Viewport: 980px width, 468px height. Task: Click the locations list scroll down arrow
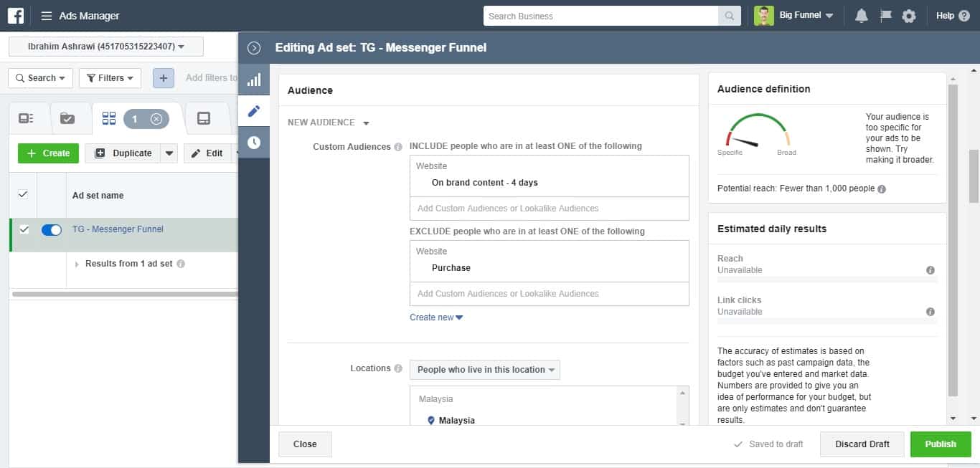[x=683, y=422]
